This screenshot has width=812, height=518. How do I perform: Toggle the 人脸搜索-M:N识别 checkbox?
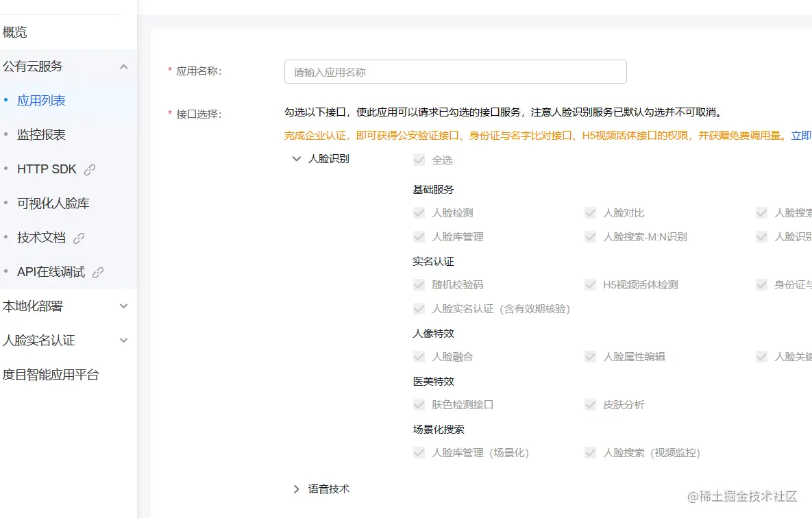coord(590,236)
